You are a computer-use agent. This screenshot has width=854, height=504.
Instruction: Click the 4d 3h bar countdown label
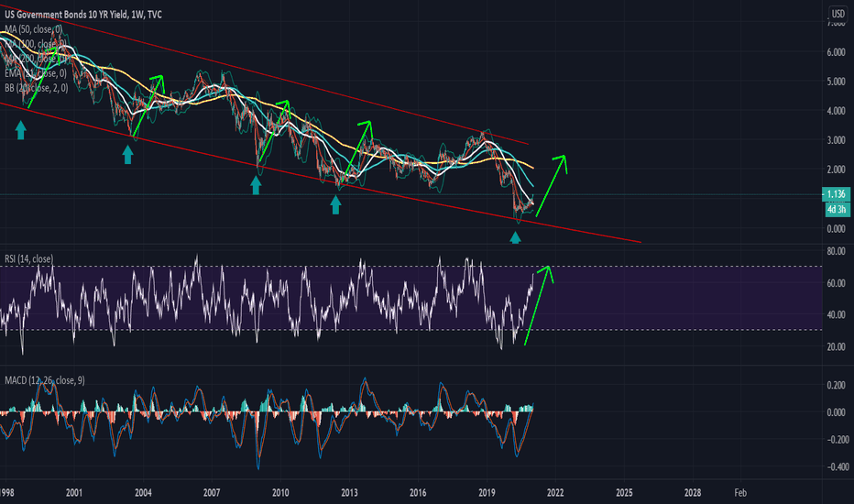point(836,209)
